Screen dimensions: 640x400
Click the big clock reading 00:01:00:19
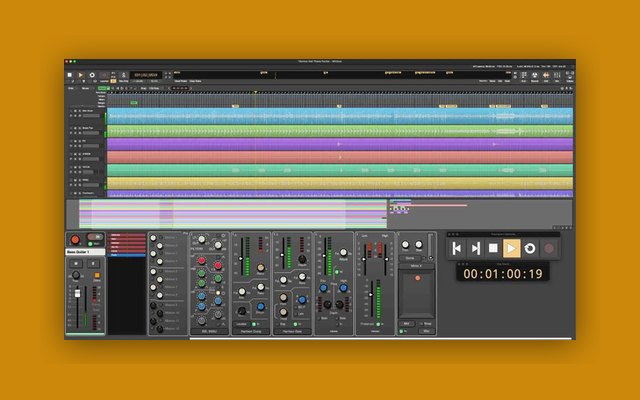tap(502, 274)
